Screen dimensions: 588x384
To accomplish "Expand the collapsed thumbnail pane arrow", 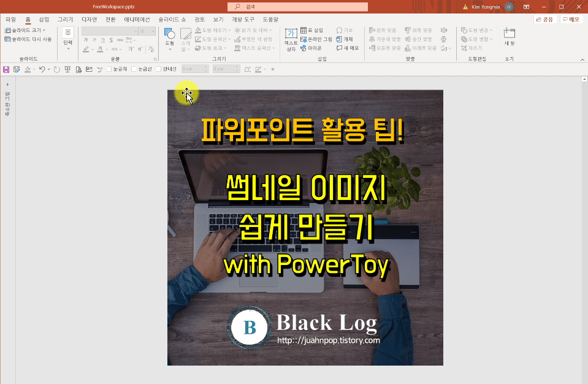I will point(7,85).
